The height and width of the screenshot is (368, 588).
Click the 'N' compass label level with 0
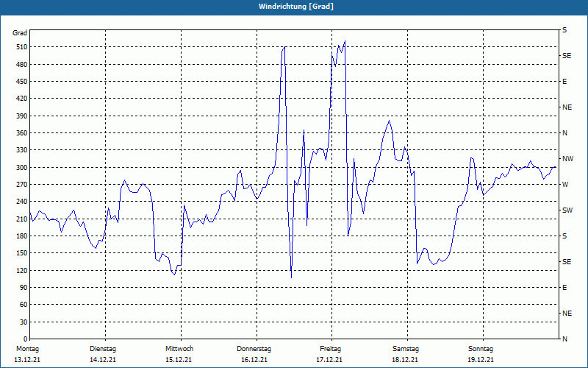tap(564, 339)
